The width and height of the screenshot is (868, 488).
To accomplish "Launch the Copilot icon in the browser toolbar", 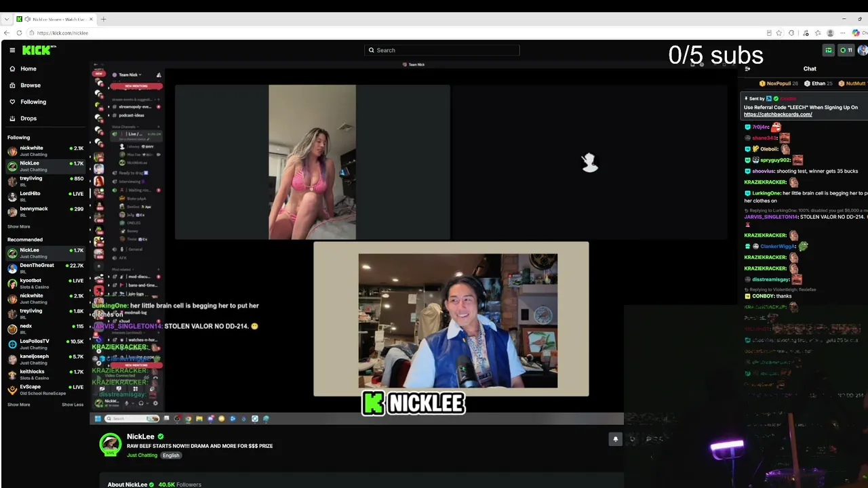I will coord(856,33).
